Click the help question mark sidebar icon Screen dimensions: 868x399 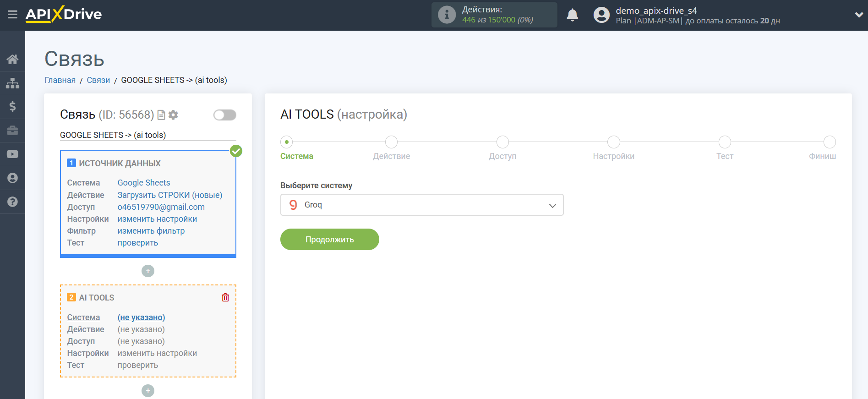pos(12,202)
